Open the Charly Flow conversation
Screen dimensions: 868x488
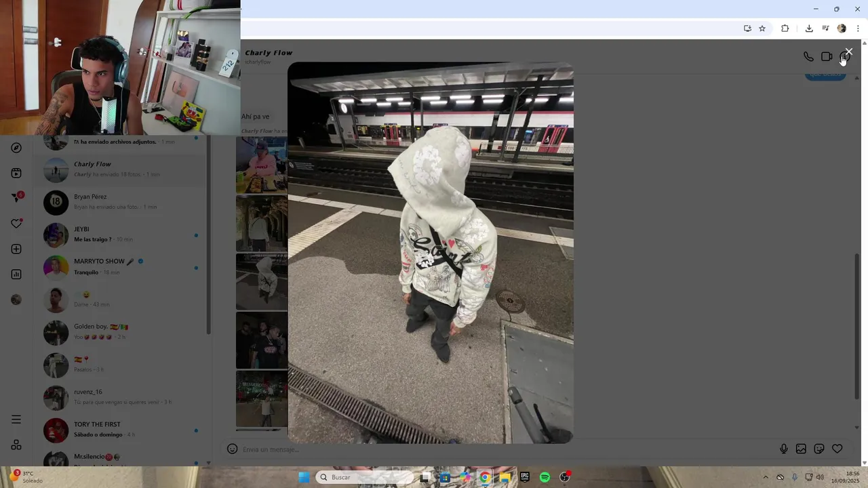121,169
